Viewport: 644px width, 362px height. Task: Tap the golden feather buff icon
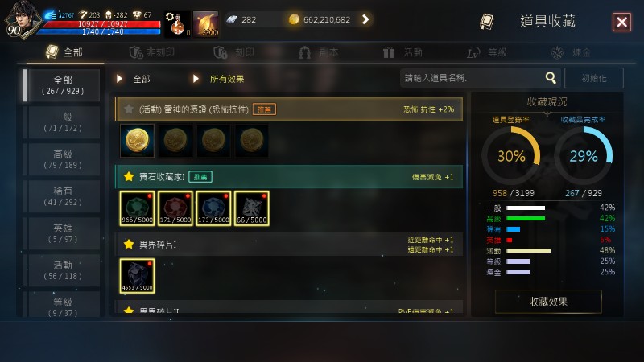(206, 24)
